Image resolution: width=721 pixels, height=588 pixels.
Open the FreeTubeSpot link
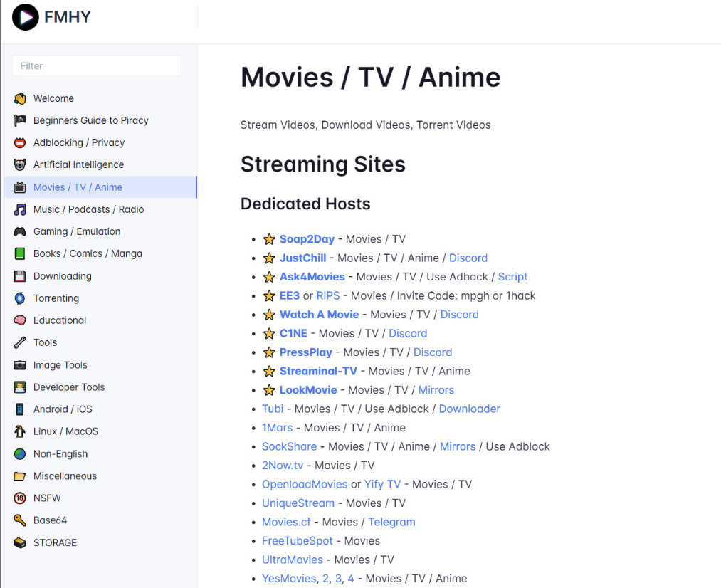[x=297, y=540]
